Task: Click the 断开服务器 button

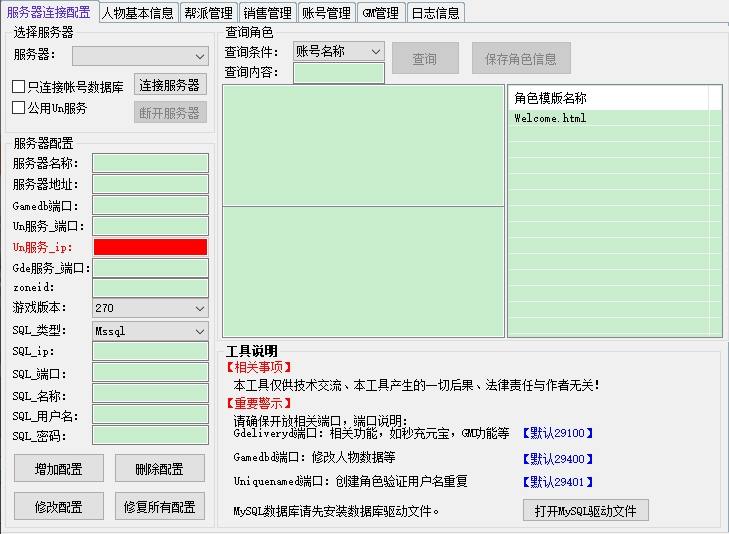Action: pos(170,112)
